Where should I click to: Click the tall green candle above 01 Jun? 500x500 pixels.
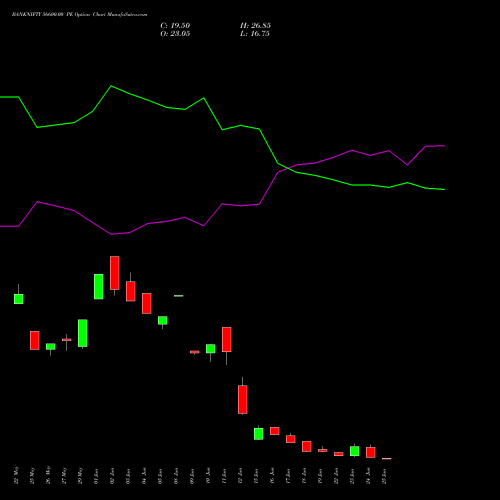coord(99,287)
